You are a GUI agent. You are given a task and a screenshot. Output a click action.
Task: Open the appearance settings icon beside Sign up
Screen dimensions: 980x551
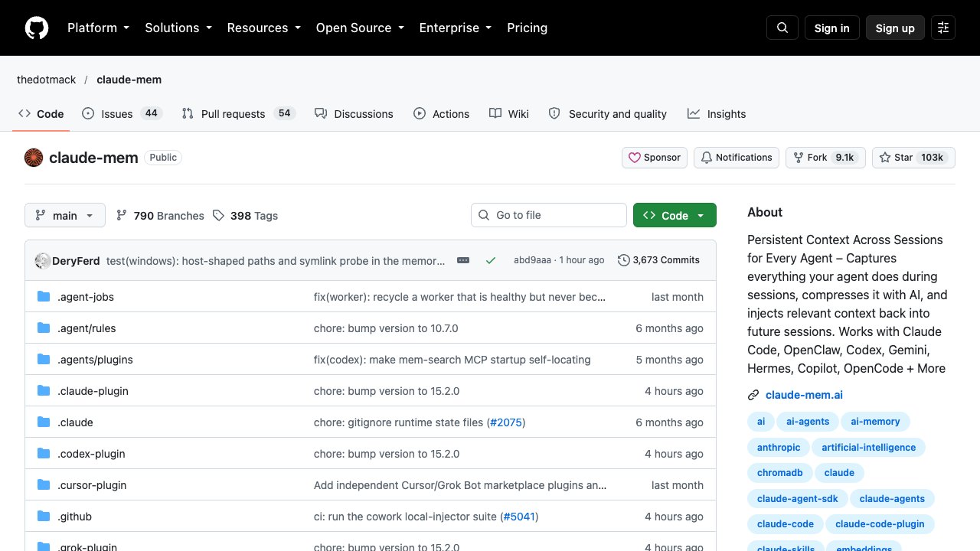(x=943, y=28)
